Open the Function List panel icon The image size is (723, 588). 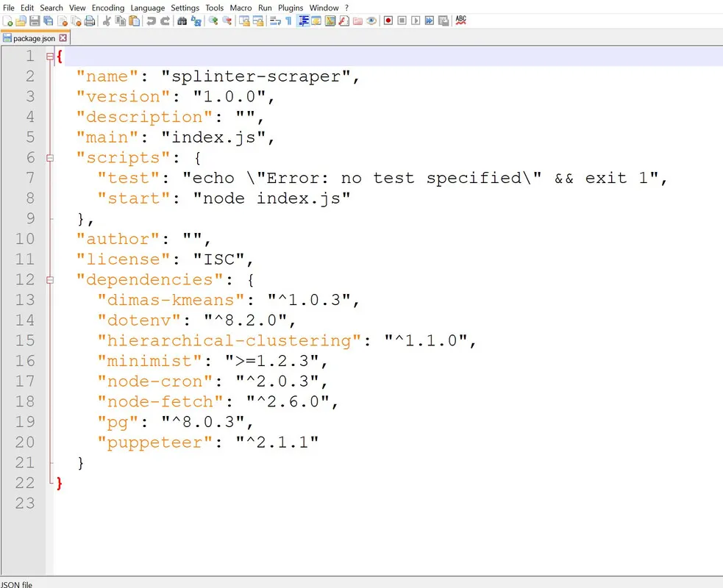coord(344,21)
